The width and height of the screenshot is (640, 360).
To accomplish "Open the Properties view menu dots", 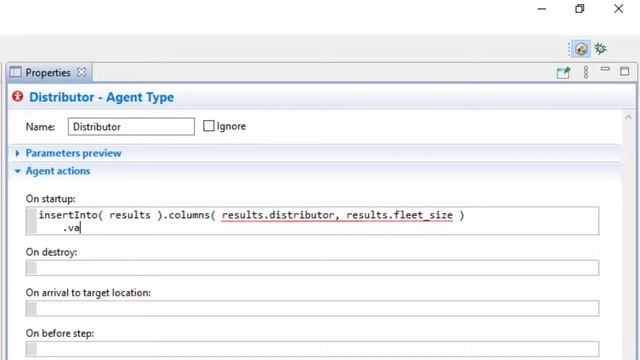I will pyautogui.click(x=586, y=72).
